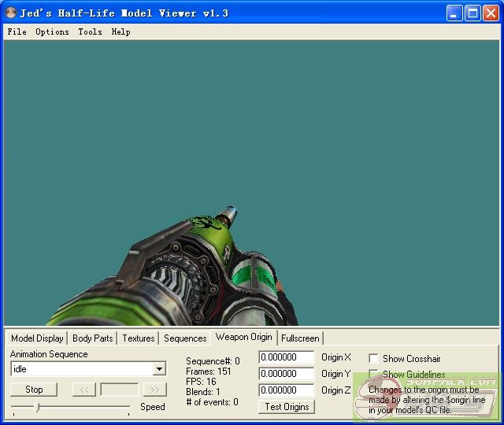Open the Options menu
This screenshot has width=504, height=425.
tap(52, 31)
